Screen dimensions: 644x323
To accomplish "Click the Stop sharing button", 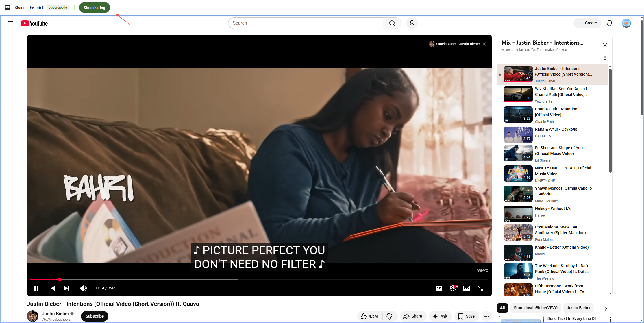I will point(95,8).
